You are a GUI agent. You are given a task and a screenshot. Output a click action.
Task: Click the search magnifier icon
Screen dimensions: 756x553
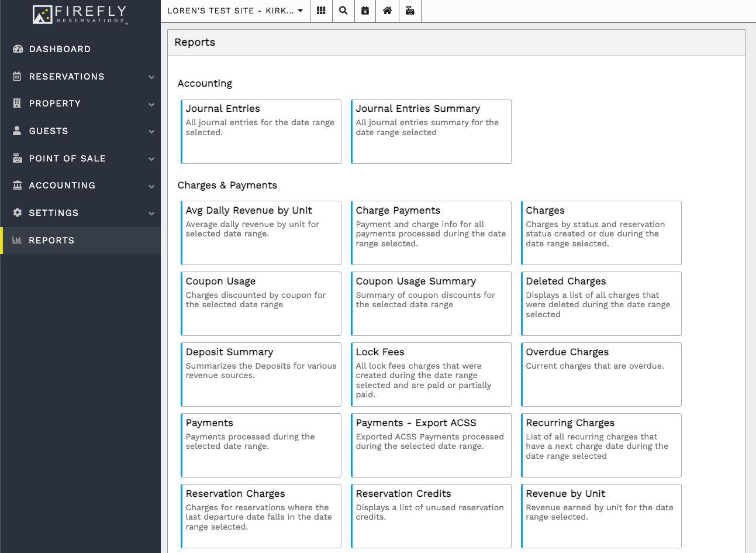[x=343, y=11]
